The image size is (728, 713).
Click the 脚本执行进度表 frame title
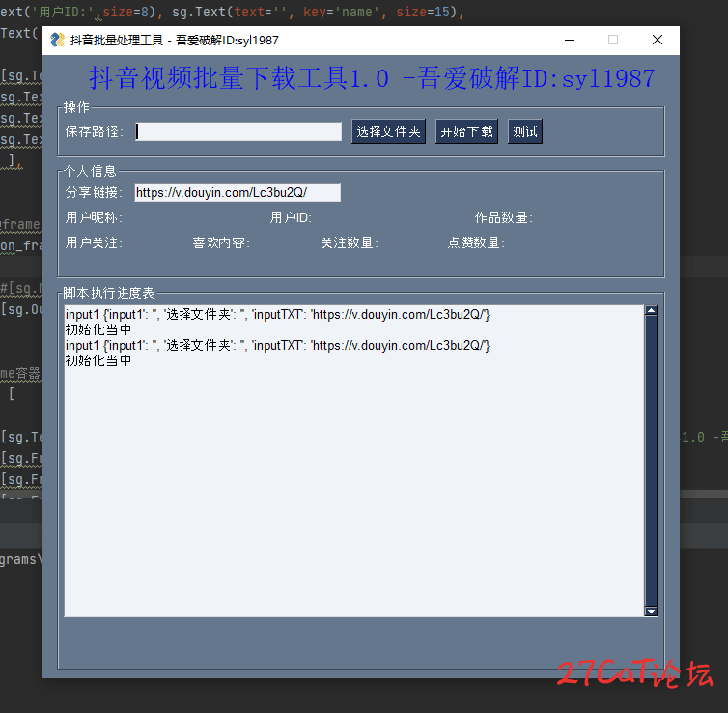(109, 293)
